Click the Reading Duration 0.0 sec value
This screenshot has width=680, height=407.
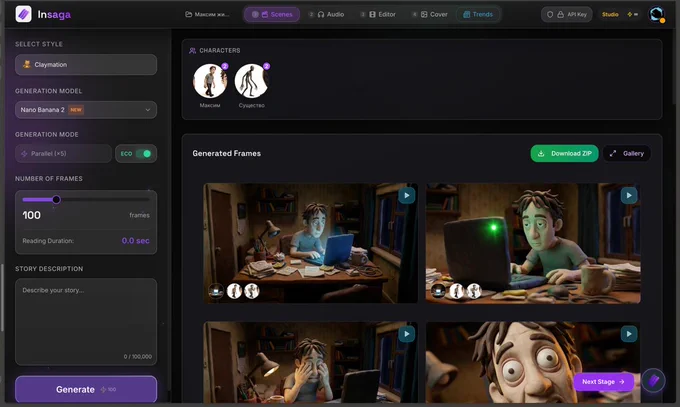[x=135, y=241]
